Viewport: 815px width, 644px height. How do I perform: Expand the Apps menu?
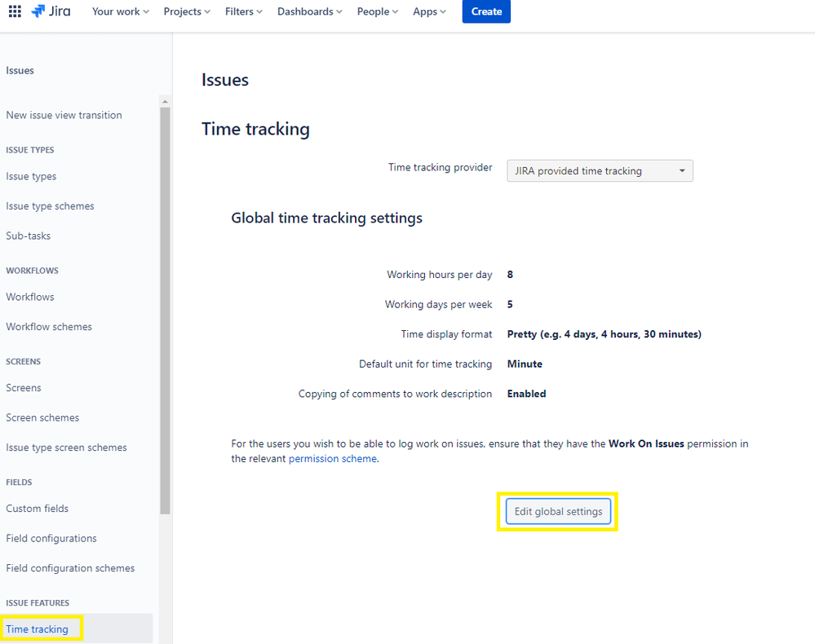pyautogui.click(x=428, y=11)
